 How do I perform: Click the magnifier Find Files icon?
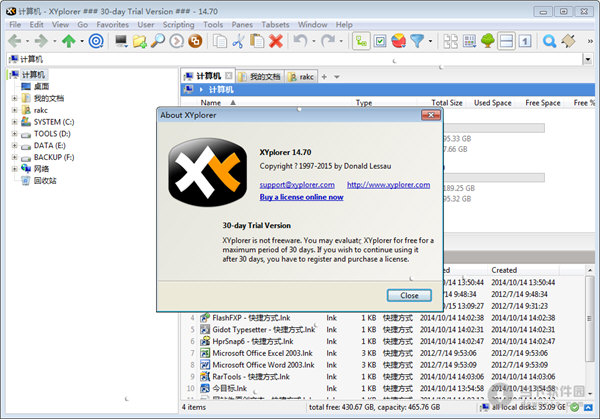click(x=158, y=41)
